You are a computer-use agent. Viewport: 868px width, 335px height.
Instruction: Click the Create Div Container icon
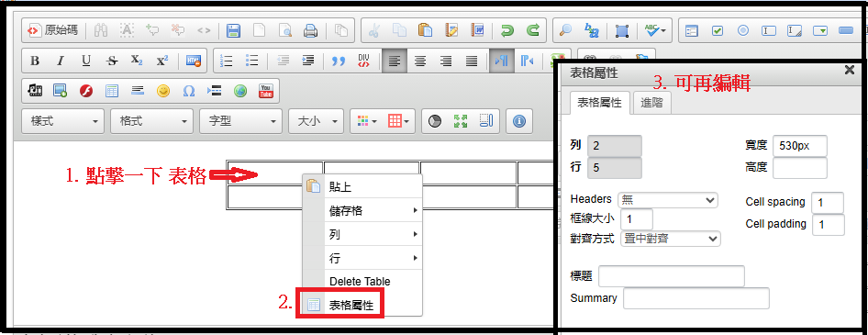tap(363, 61)
